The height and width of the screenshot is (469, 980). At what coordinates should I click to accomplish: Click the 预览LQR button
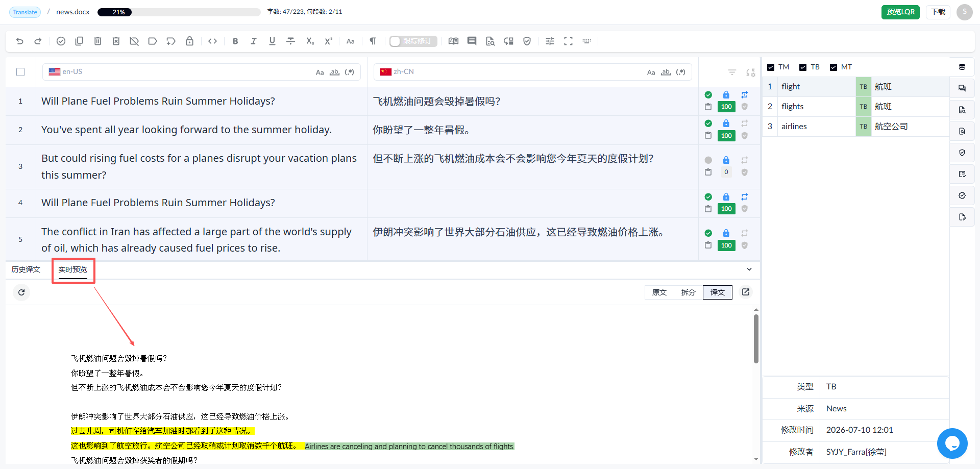click(x=900, y=12)
